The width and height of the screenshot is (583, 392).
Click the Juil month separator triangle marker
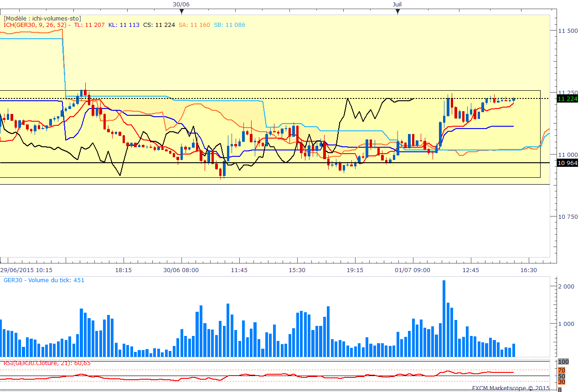point(397,11)
